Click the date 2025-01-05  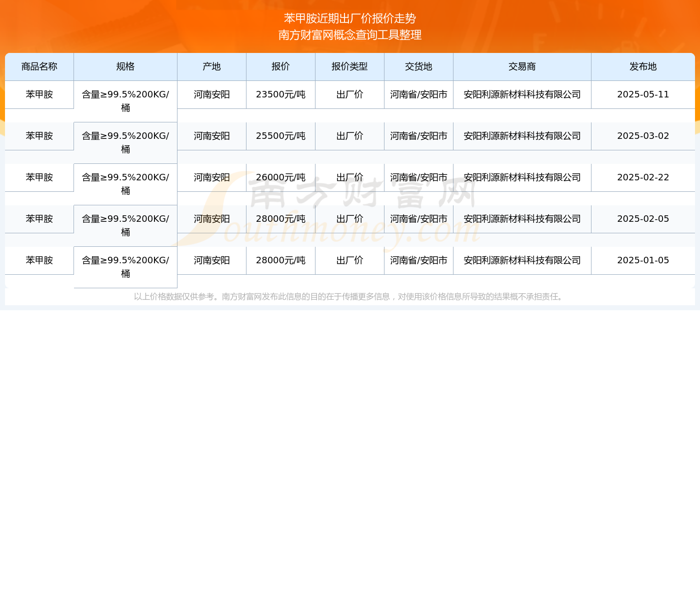tap(643, 260)
